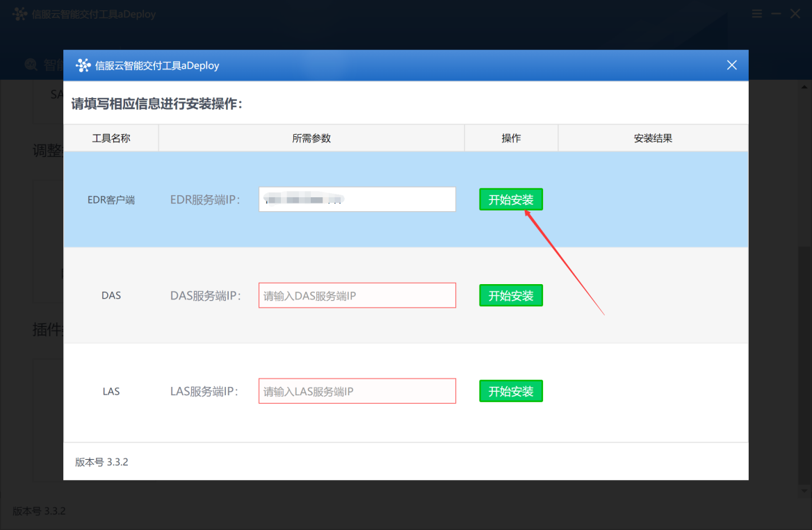Click the aDeploy logo in main window
The image size is (812, 530).
point(19,14)
